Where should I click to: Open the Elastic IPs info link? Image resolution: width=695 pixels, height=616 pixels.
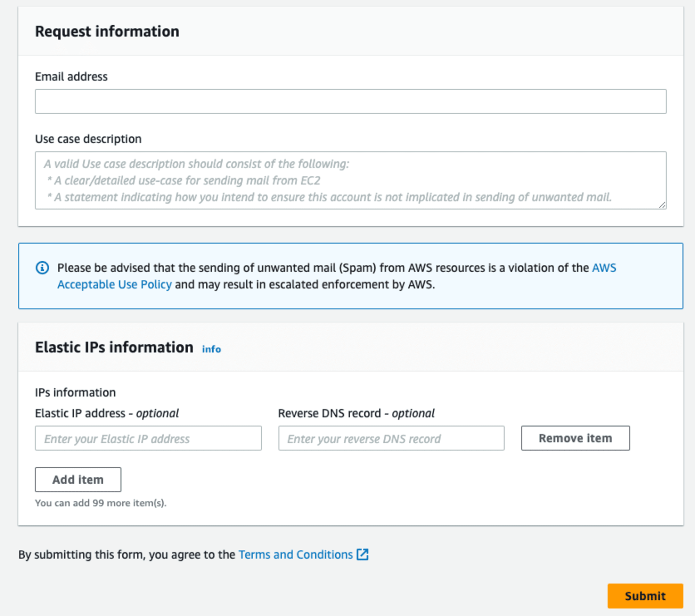coord(211,349)
